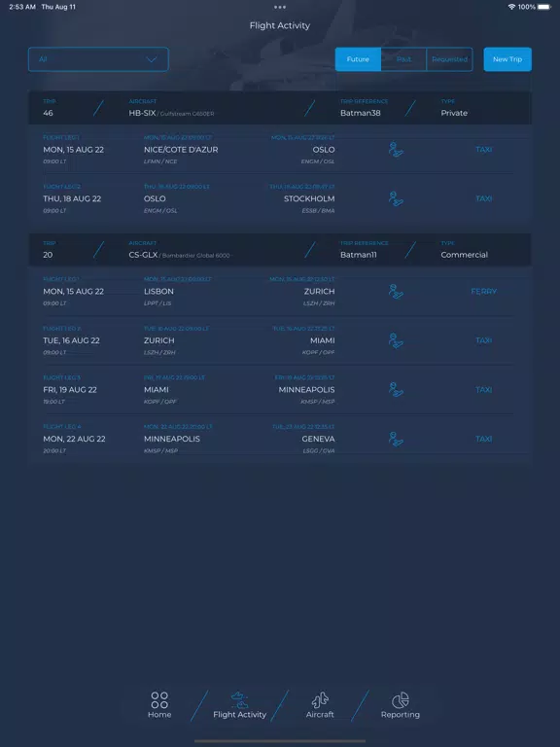This screenshot has height=747, width=560.
Task: Click date MON, 22 AUG 22
Action: (x=74, y=439)
